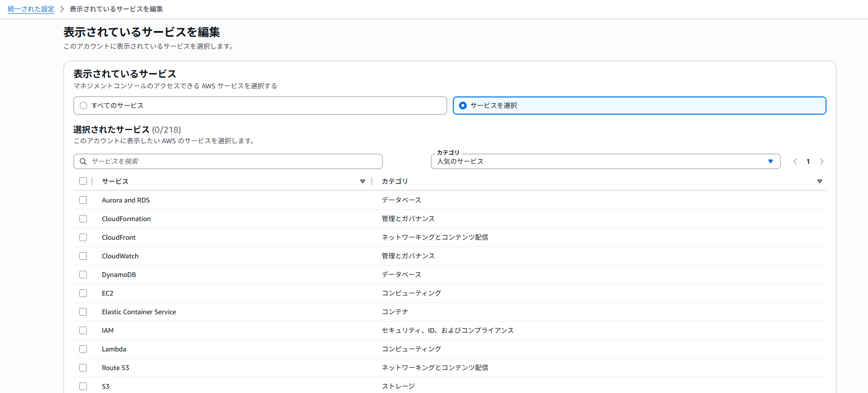Click IAM service name
The image size is (868, 393).
click(x=108, y=330)
